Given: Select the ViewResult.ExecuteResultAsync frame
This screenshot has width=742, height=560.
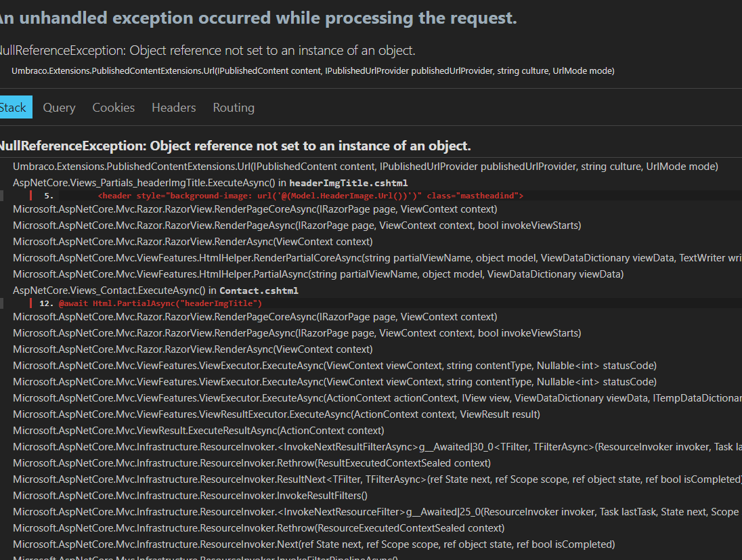Looking at the screenshot, I should tap(198, 431).
